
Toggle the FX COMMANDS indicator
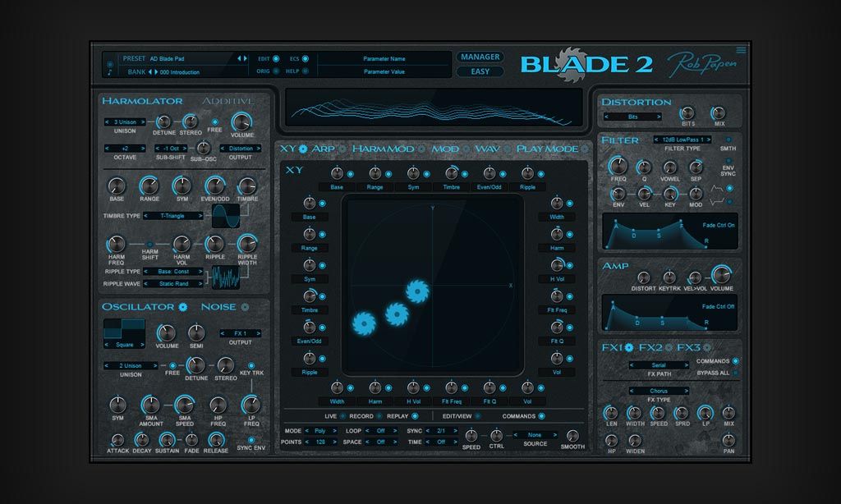tap(735, 361)
